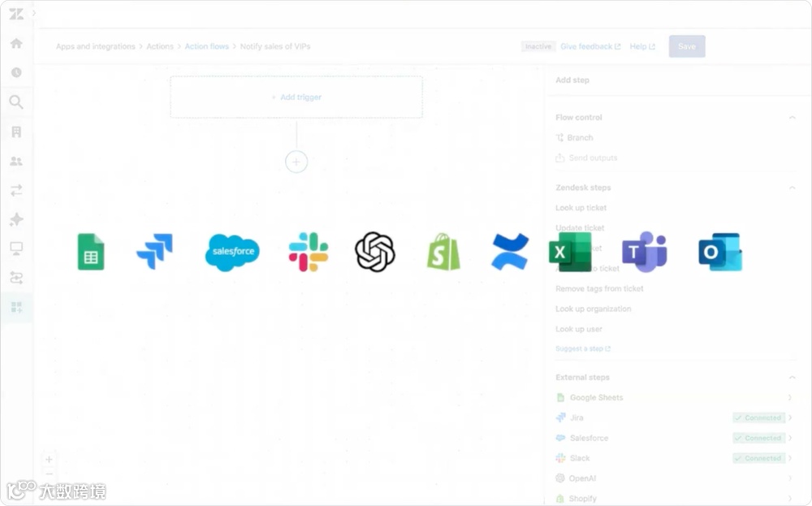
Task: Expand the Slack step chevron
Action: (791, 458)
